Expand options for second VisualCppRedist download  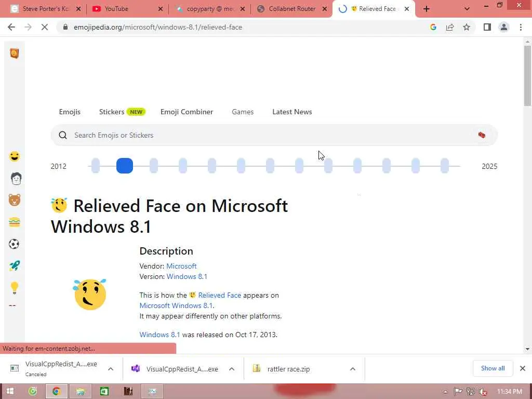(232, 369)
